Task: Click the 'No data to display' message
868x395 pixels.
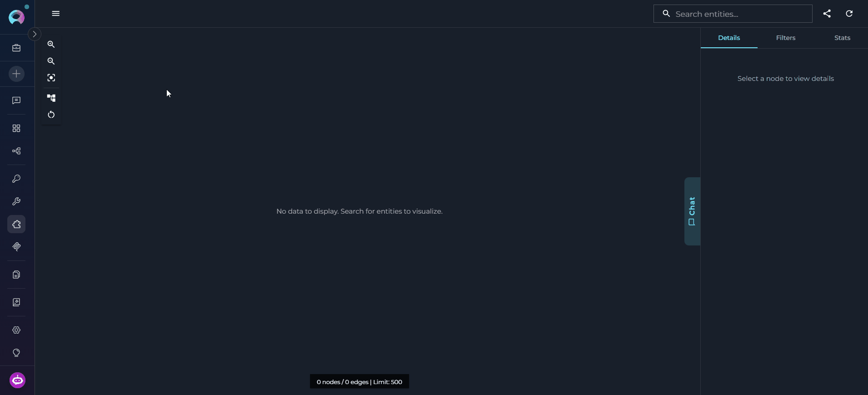Action: pyautogui.click(x=359, y=211)
